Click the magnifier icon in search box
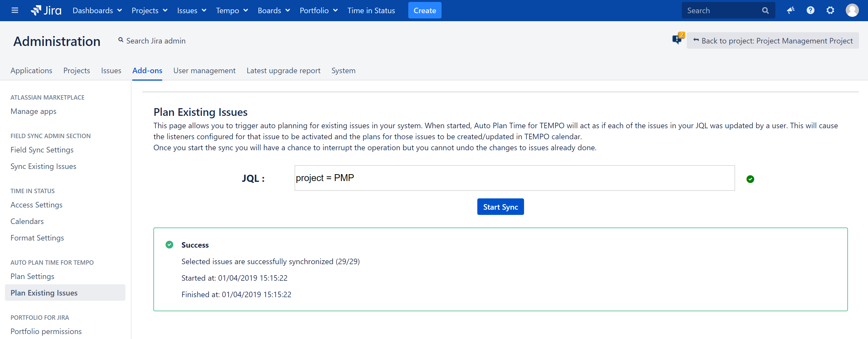Image resolution: width=868 pixels, height=339 pixels. click(765, 10)
